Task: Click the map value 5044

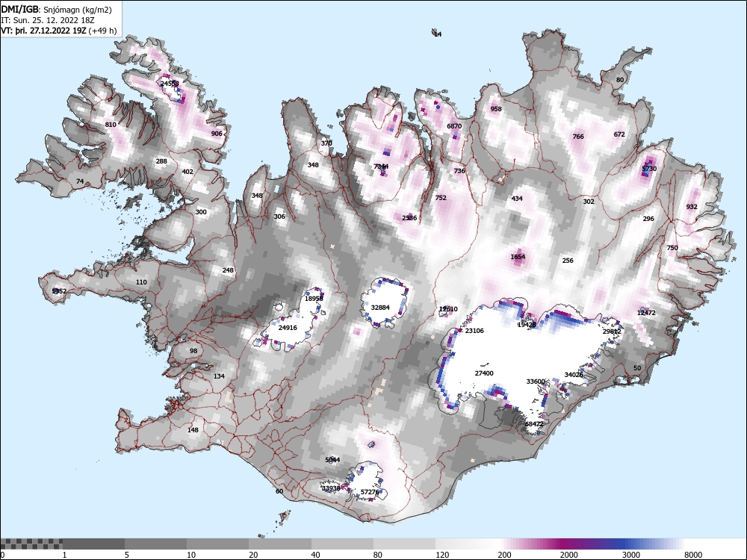Action: (332, 460)
